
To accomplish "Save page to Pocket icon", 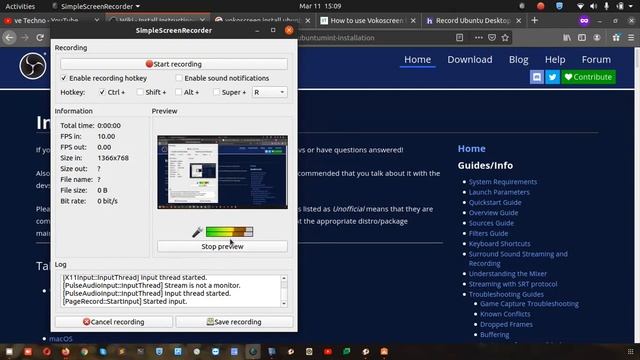I will click(492, 38).
